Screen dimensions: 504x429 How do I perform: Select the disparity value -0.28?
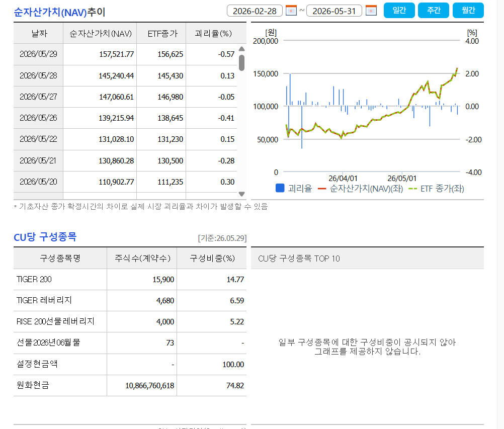point(226,160)
